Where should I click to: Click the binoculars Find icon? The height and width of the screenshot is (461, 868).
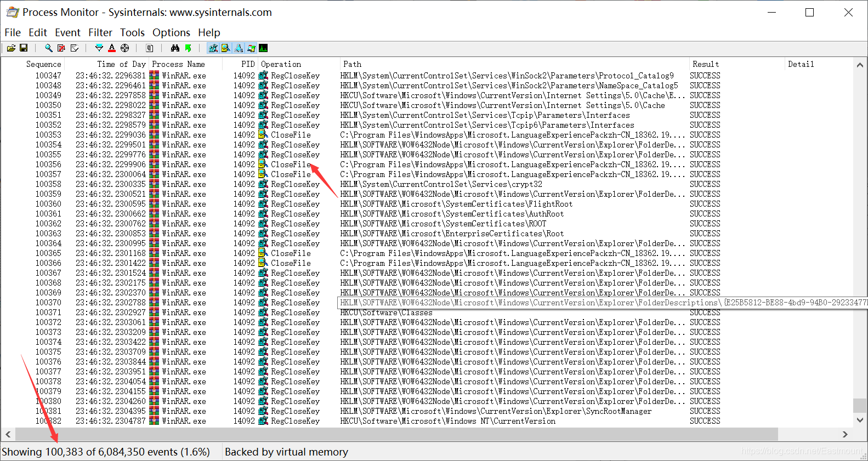tap(175, 48)
